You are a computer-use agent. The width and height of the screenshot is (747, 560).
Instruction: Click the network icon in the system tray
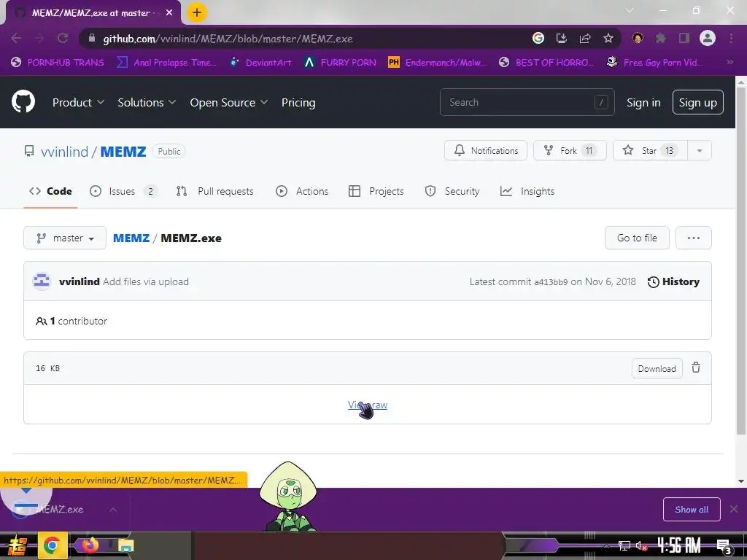click(624, 545)
